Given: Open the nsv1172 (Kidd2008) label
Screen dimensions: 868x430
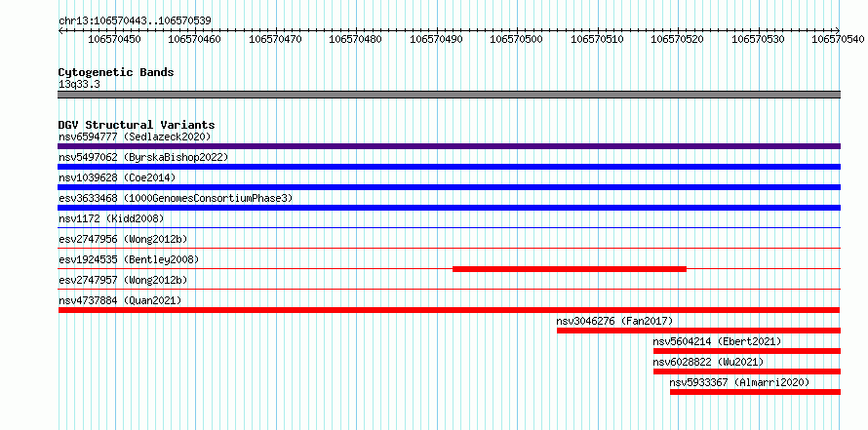Looking at the screenshot, I should click(111, 218).
